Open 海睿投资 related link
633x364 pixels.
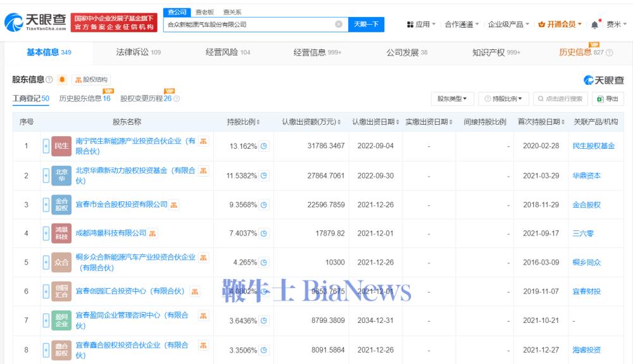point(587,350)
